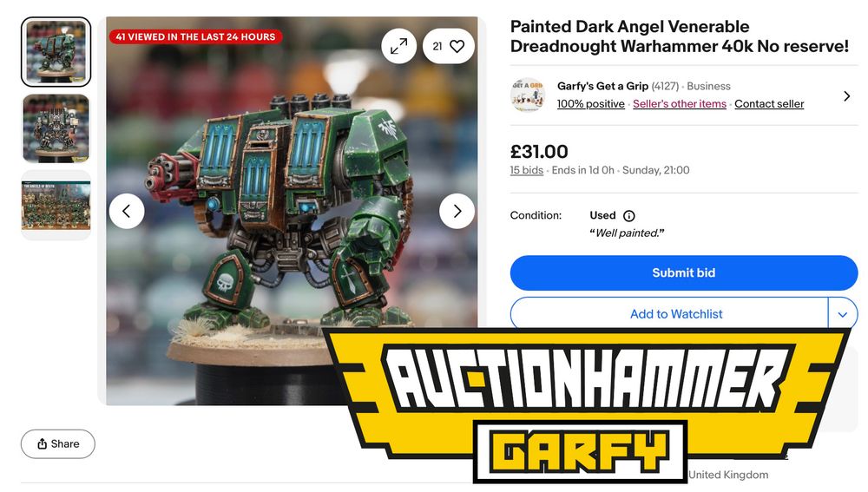Add to Watchlist button

pos(669,314)
